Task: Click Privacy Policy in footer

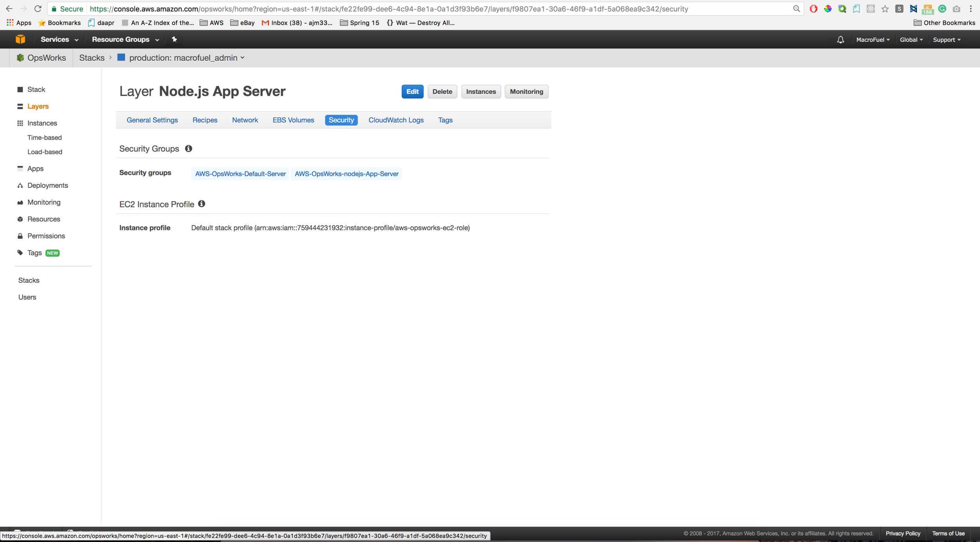Action: pos(903,533)
